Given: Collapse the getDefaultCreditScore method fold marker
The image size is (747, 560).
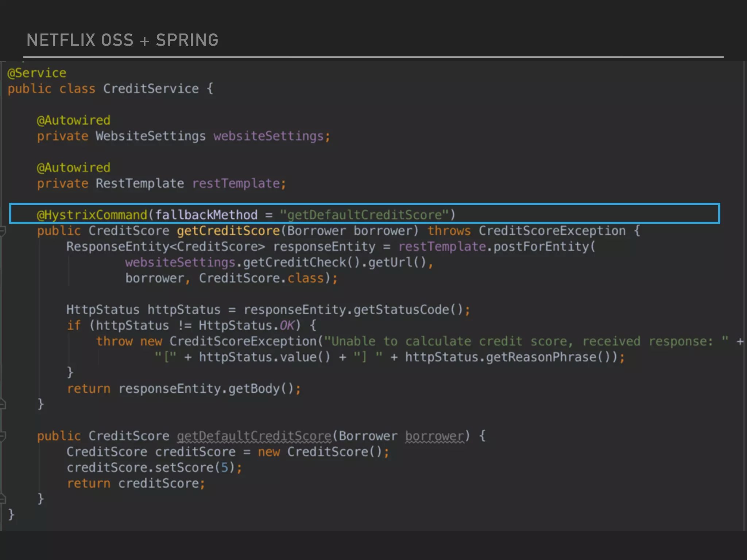Looking at the screenshot, I should point(3,436).
